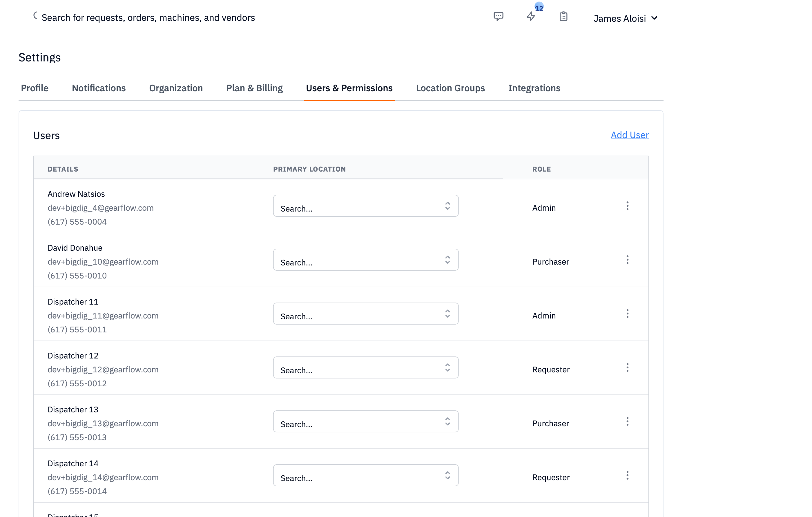Click the name Dispatcher 11
This screenshot has height=517, width=812.
tap(73, 302)
